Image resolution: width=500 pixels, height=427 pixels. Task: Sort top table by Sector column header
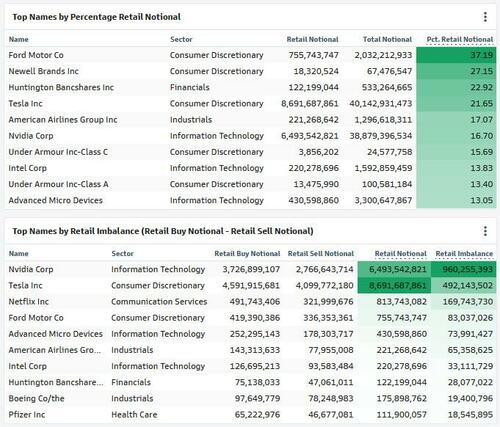click(181, 39)
